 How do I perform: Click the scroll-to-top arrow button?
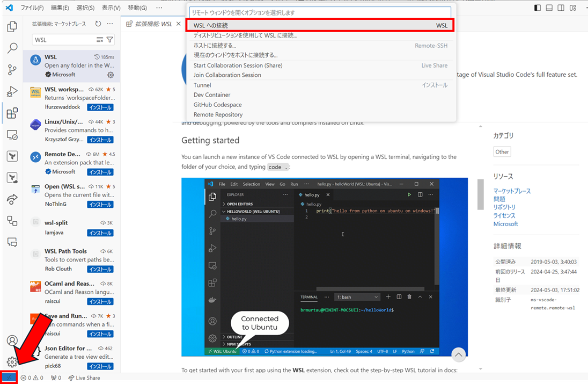point(458,354)
